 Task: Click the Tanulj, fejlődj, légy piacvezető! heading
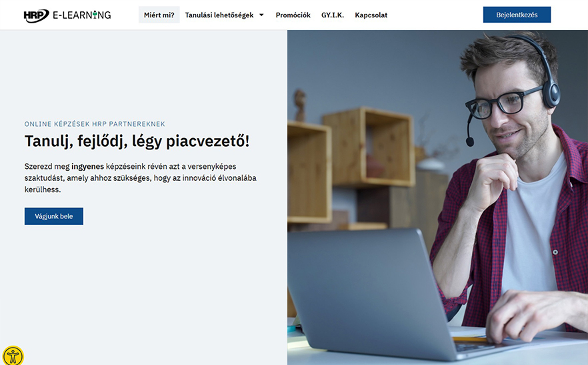tap(137, 141)
